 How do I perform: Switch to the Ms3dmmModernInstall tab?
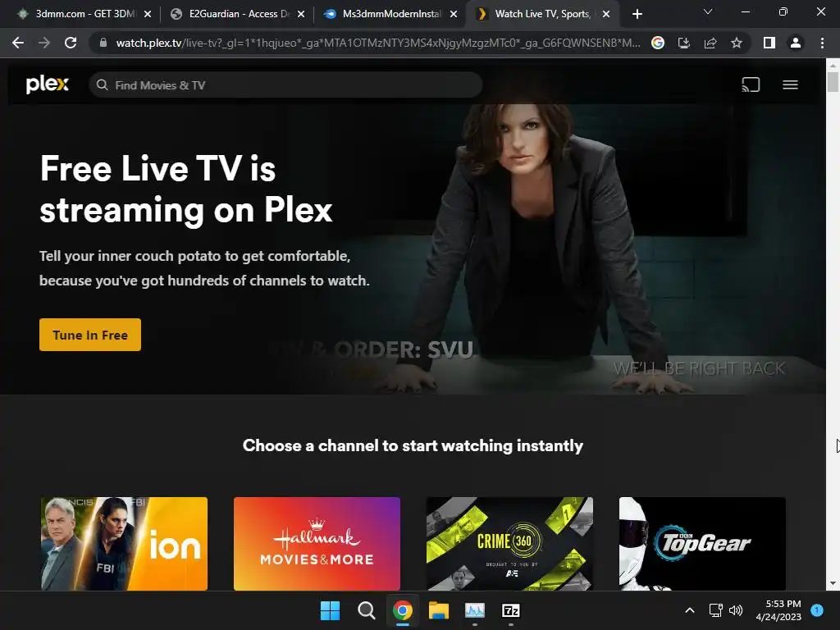point(388,14)
